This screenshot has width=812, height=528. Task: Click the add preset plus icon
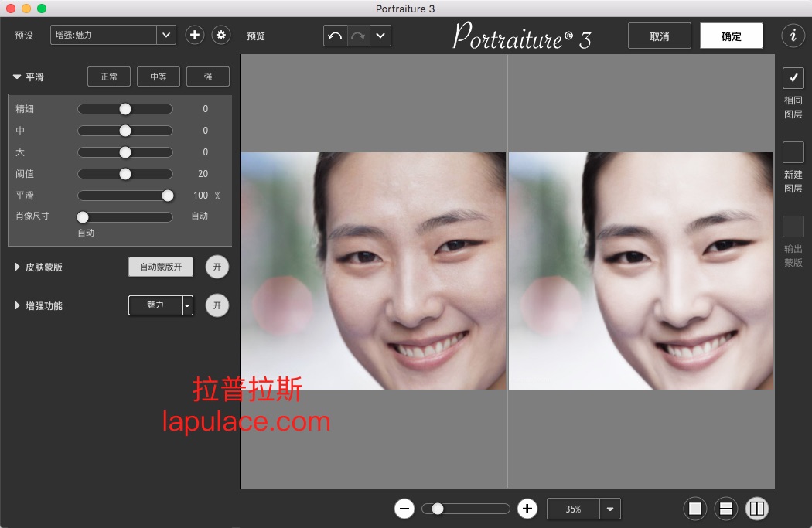tap(195, 35)
